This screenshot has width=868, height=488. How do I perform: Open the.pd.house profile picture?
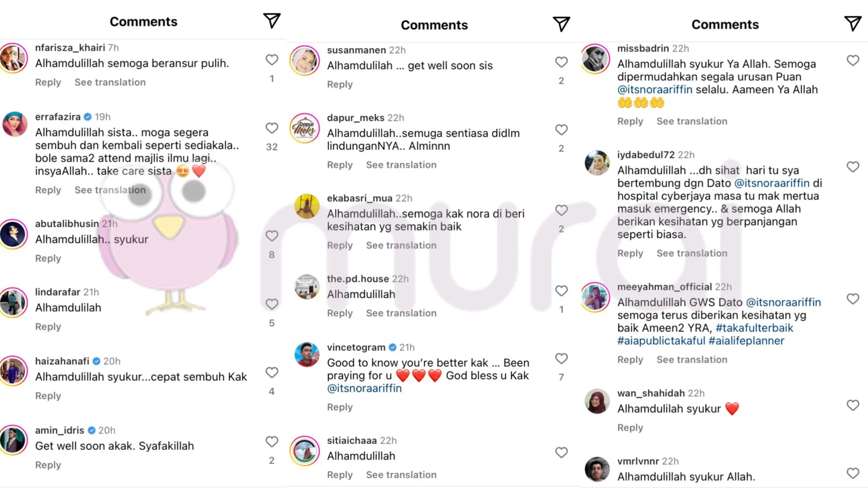point(307,287)
